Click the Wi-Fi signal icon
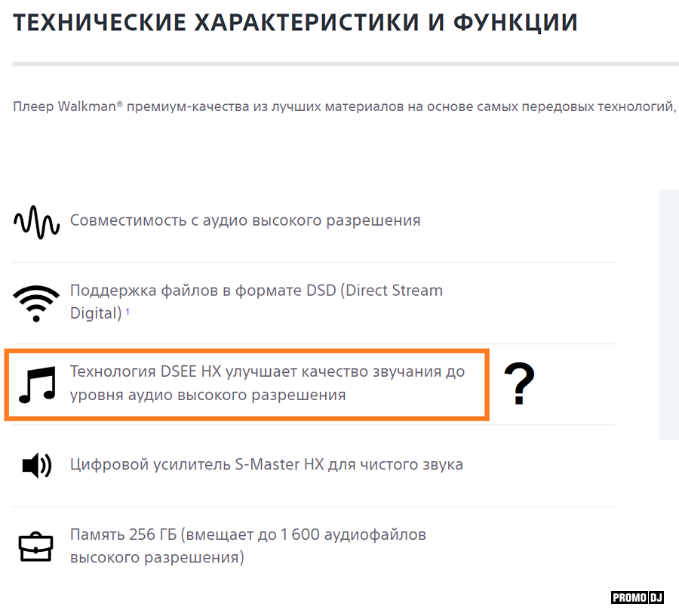 (36, 302)
